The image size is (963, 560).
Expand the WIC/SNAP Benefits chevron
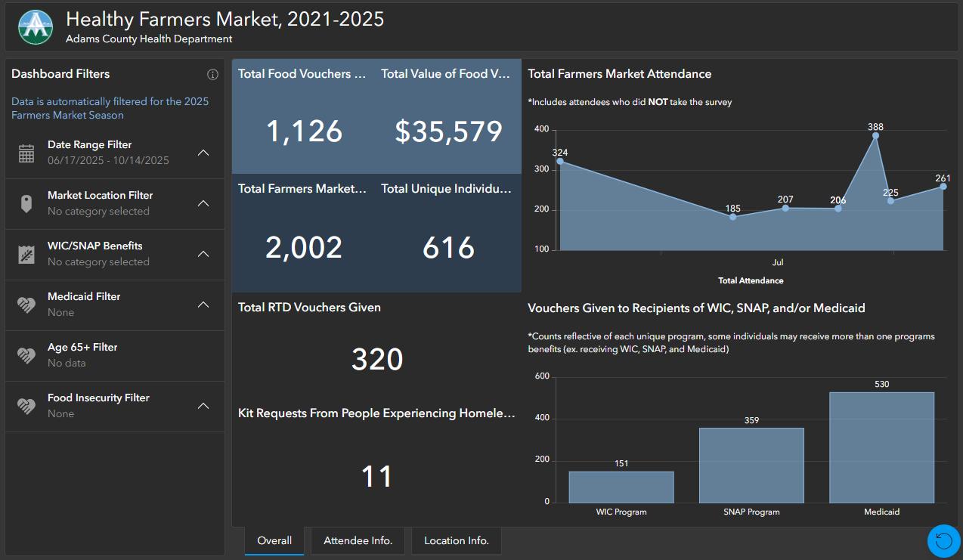[203, 254]
